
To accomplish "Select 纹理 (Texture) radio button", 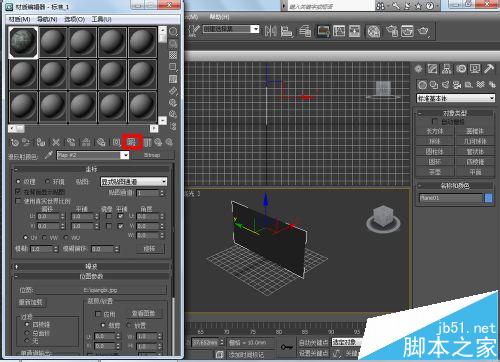I will [x=18, y=182].
